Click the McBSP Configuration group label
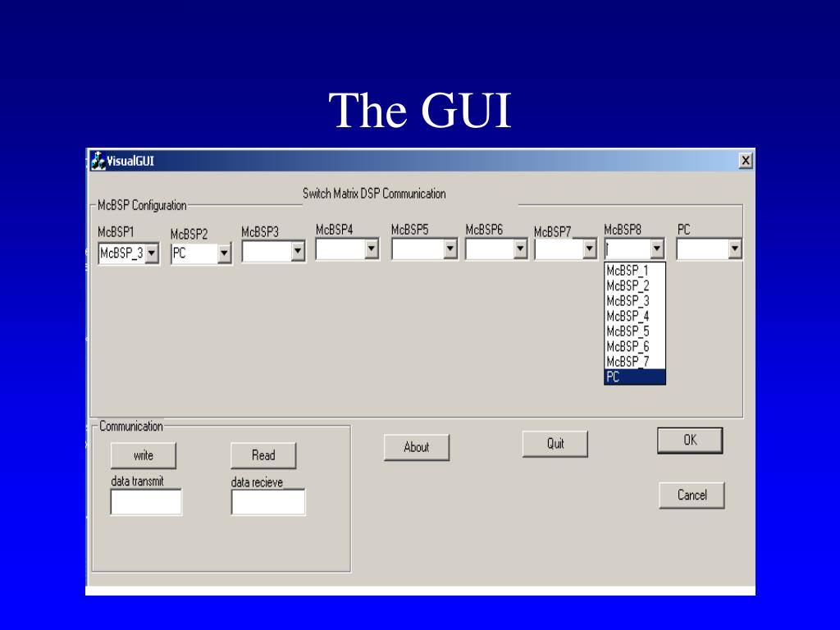This screenshot has height=630, width=840. point(142,205)
